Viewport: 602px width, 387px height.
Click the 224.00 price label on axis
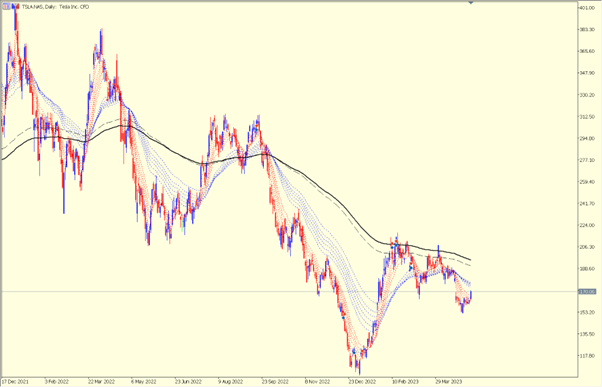[x=587, y=225]
